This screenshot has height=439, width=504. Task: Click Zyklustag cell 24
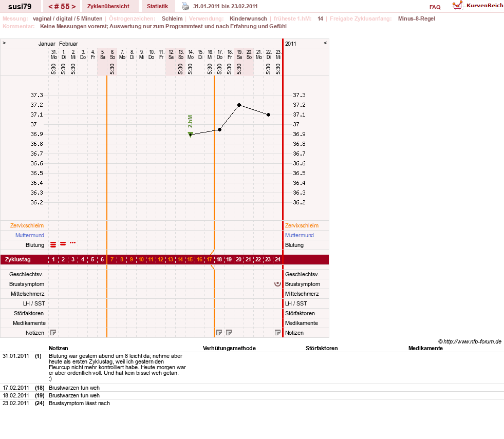pyautogui.click(x=278, y=259)
